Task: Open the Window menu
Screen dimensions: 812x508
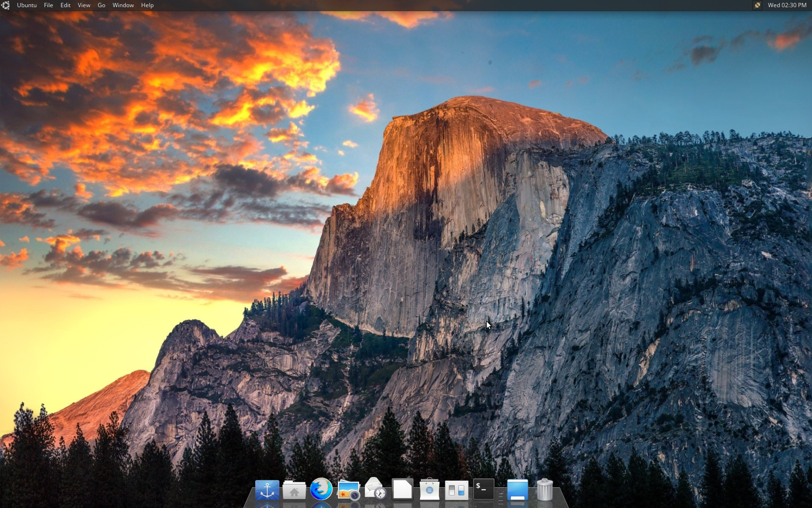Action: (x=123, y=5)
